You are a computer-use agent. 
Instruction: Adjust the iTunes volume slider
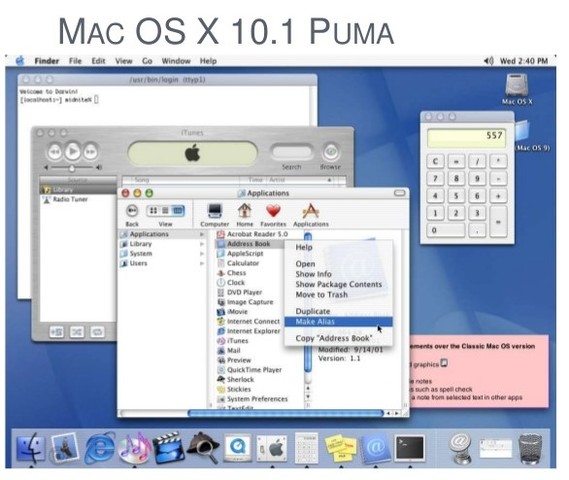click(x=73, y=167)
